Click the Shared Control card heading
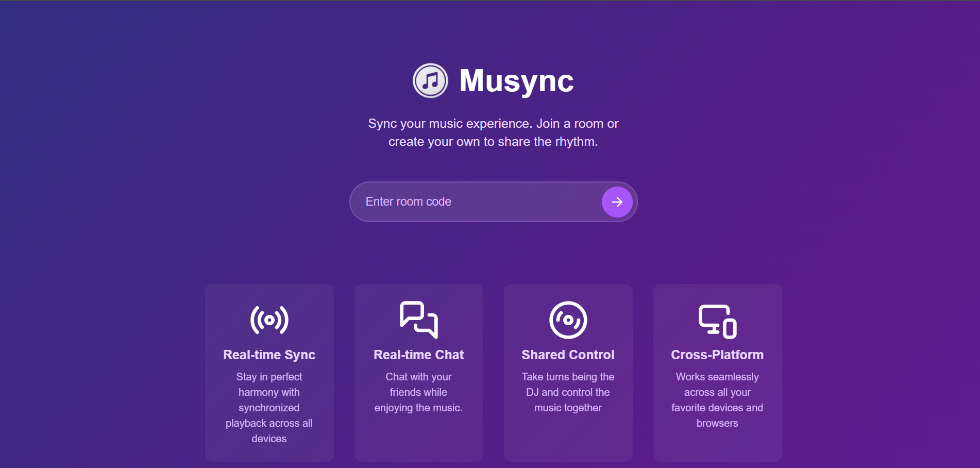Image resolution: width=980 pixels, height=468 pixels. tap(568, 355)
